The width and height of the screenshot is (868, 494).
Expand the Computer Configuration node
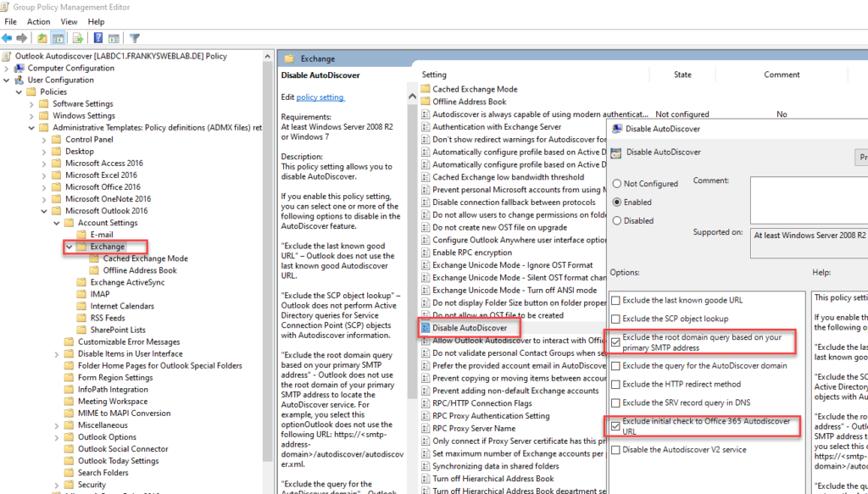(7, 69)
